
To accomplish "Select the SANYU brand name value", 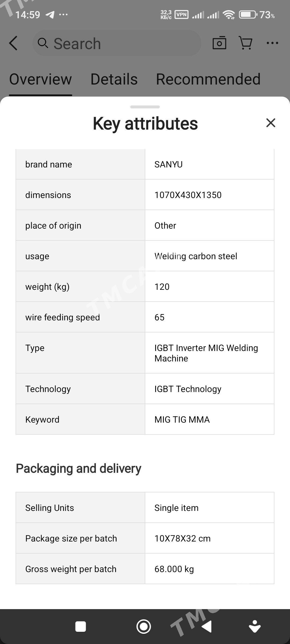I will 169,164.
